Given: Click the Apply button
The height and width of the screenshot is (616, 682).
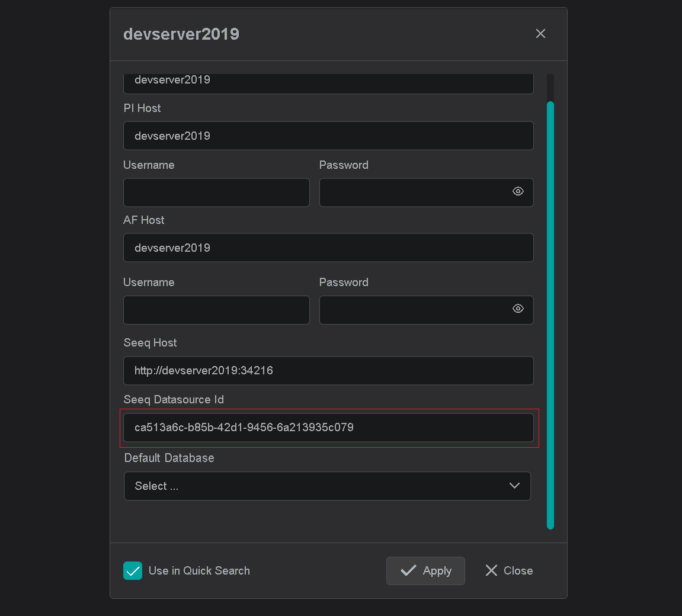Looking at the screenshot, I should tap(425, 571).
